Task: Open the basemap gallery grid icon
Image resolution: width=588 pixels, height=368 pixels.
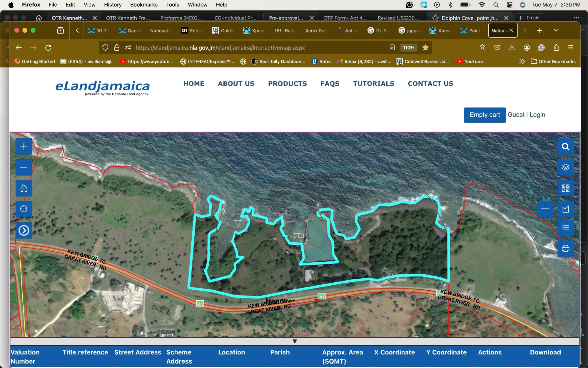Action: pos(565,188)
